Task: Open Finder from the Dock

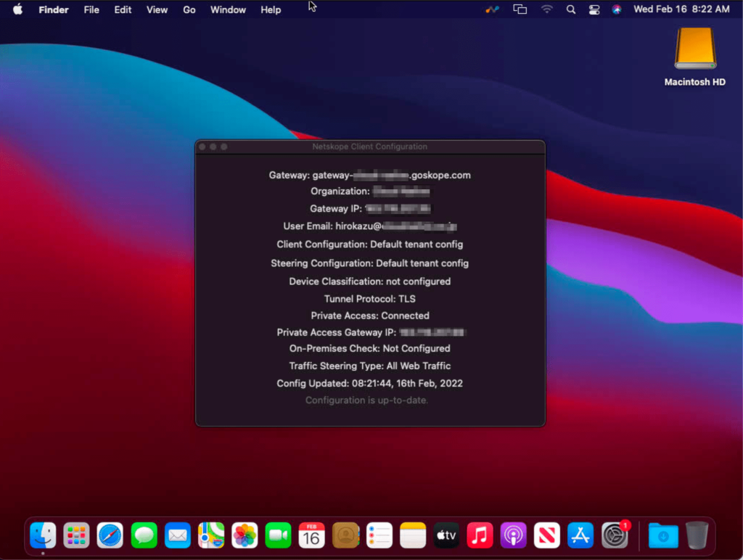Action: pyautogui.click(x=43, y=535)
